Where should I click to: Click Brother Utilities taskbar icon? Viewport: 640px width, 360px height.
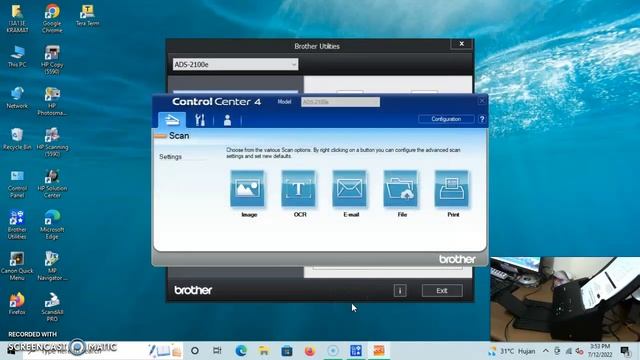coord(356,351)
